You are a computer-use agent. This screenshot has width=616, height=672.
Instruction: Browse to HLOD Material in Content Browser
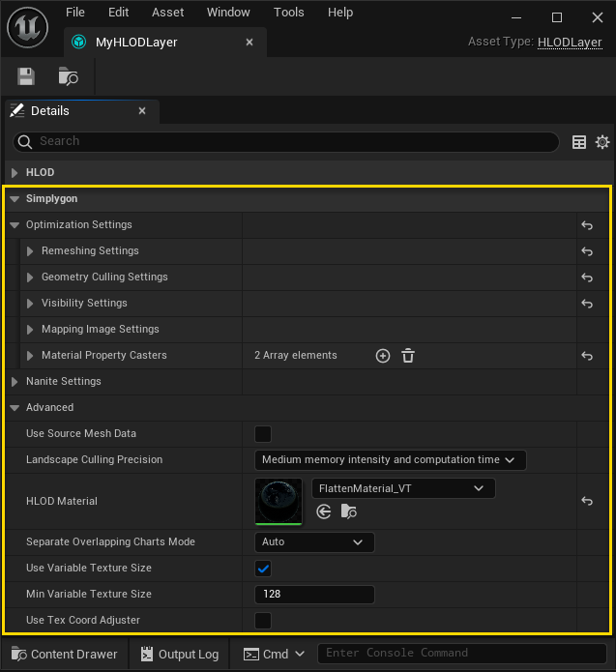(x=348, y=511)
